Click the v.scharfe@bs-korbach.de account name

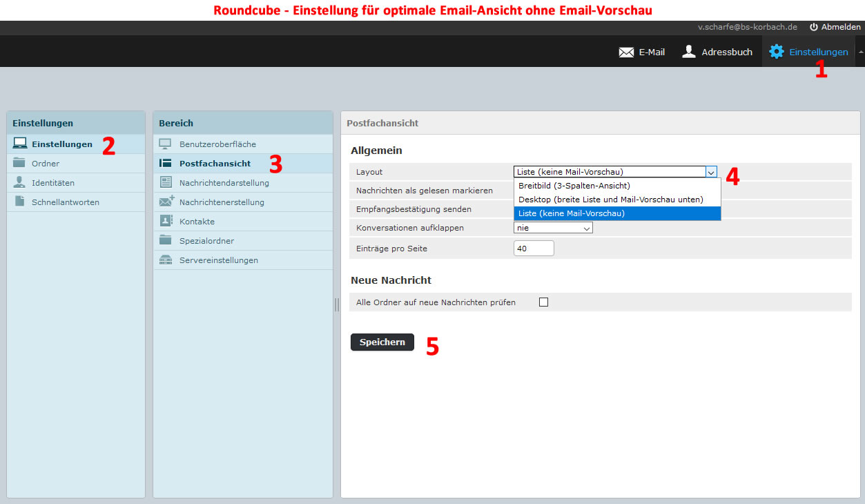coord(748,27)
